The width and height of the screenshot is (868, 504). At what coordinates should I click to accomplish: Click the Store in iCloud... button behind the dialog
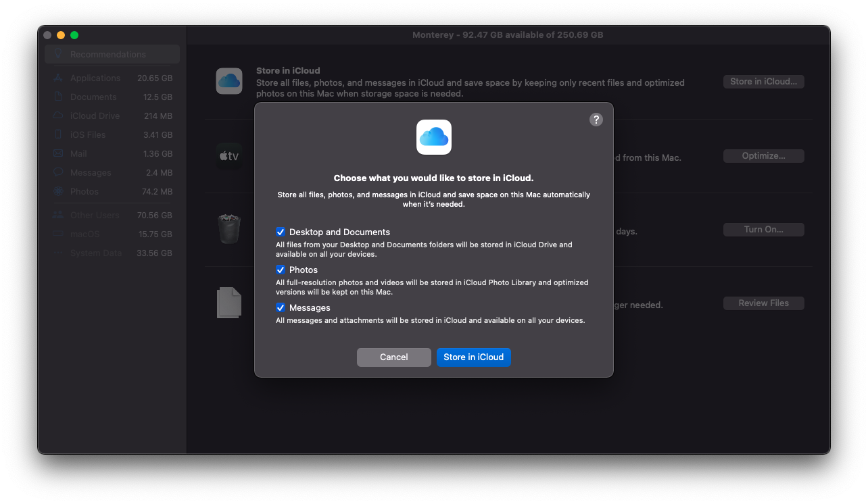tap(764, 82)
